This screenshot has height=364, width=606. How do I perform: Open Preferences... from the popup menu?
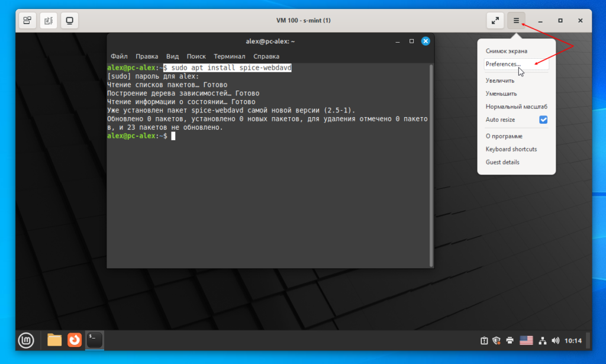click(x=516, y=64)
